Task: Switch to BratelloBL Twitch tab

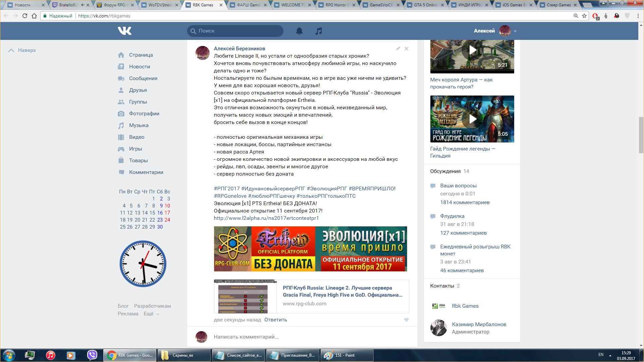Action: pos(71,5)
